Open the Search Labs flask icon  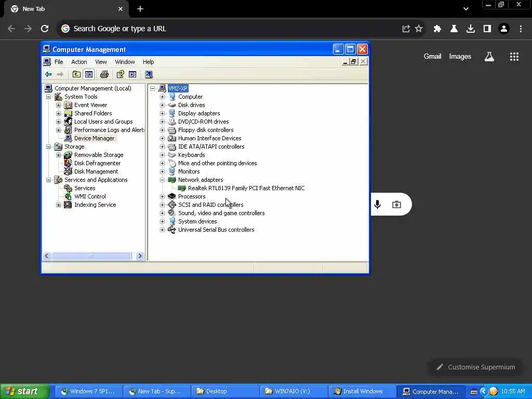489,57
